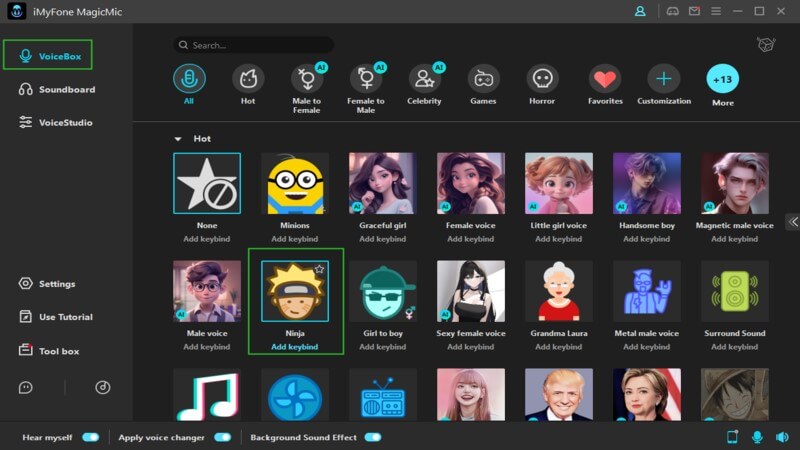This screenshot has height=450, width=800.
Task: Choose the Handsome boy voice
Action: pos(647,183)
